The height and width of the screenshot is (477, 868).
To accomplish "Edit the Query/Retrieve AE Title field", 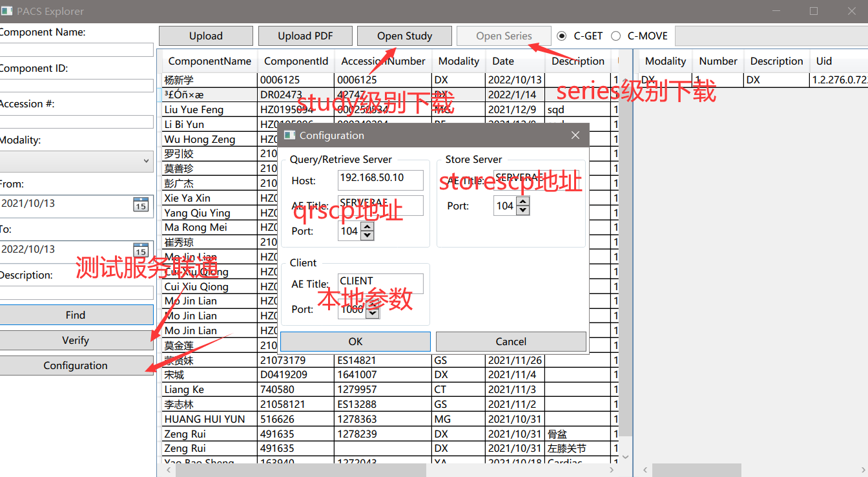I will point(380,205).
